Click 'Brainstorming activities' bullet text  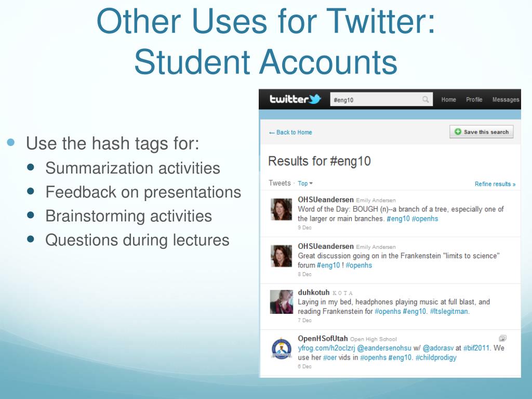point(129,216)
